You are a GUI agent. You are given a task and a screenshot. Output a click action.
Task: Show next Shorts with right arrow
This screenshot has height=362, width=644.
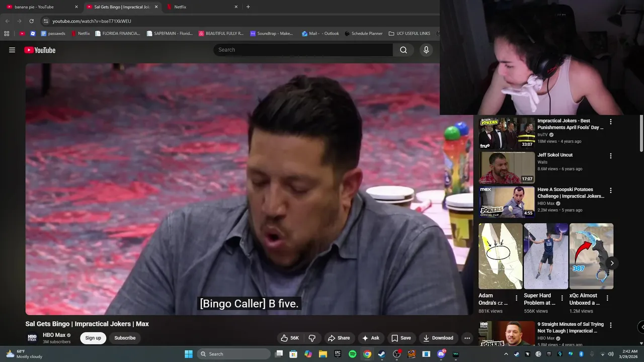point(612,263)
